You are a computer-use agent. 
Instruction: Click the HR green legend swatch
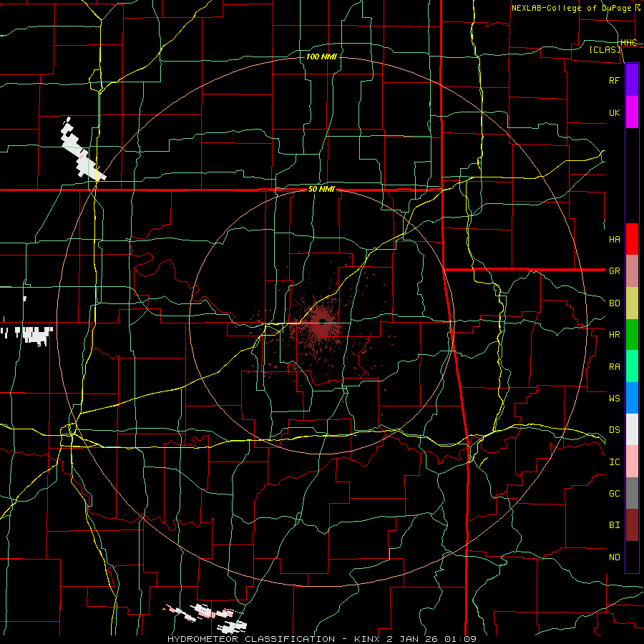click(632, 335)
